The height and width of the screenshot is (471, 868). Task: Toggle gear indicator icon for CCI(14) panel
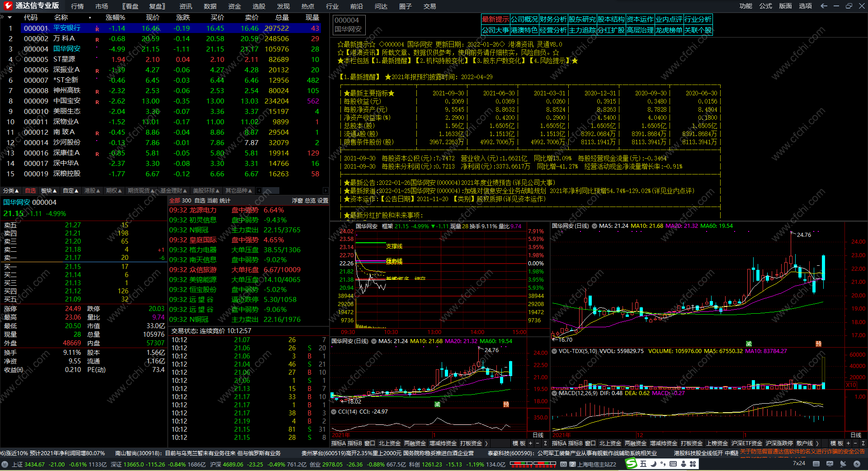[334, 412]
